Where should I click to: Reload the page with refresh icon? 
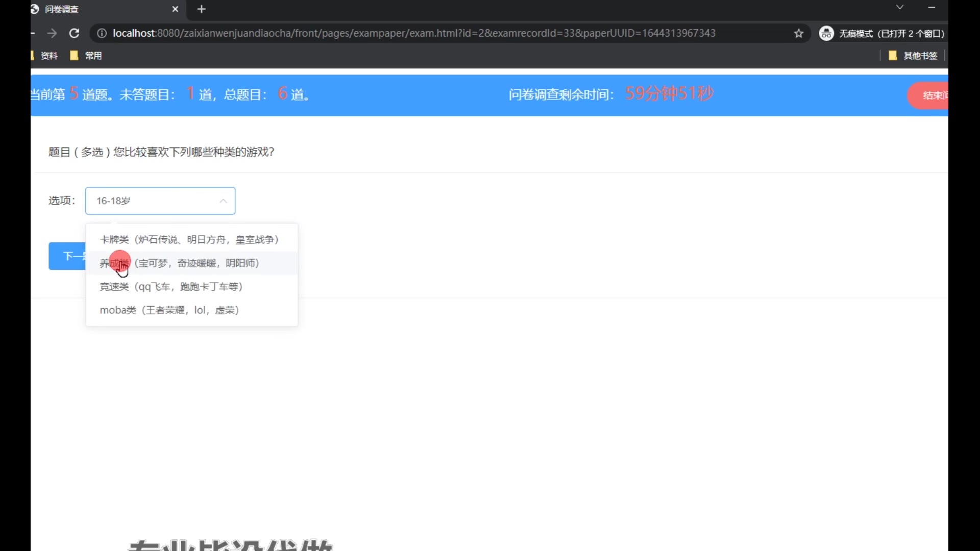pos(75,33)
